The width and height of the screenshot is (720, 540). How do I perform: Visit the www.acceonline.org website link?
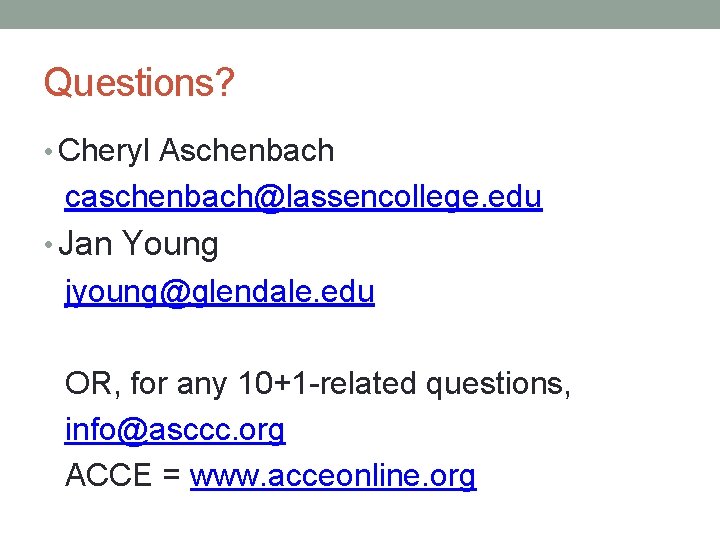pos(333,476)
